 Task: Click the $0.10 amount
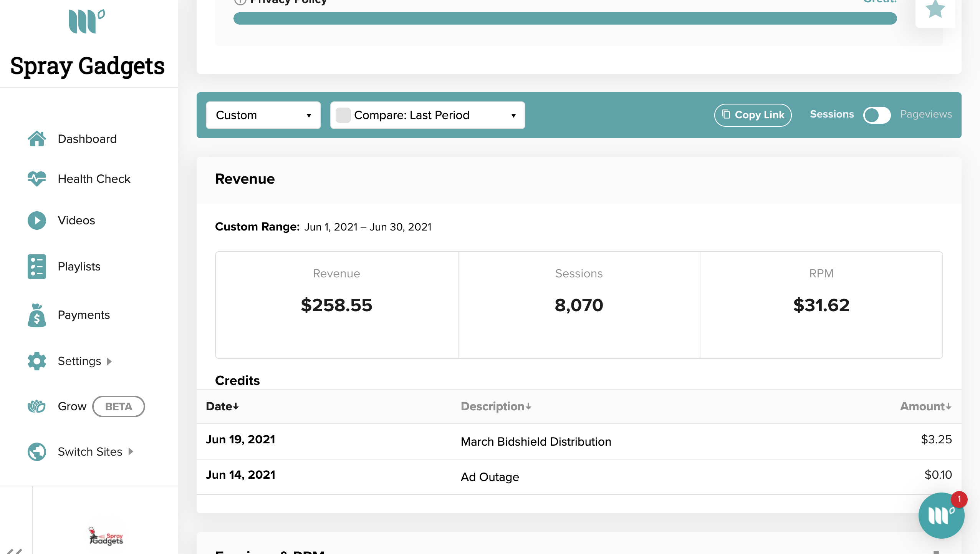click(x=938, y=475)
